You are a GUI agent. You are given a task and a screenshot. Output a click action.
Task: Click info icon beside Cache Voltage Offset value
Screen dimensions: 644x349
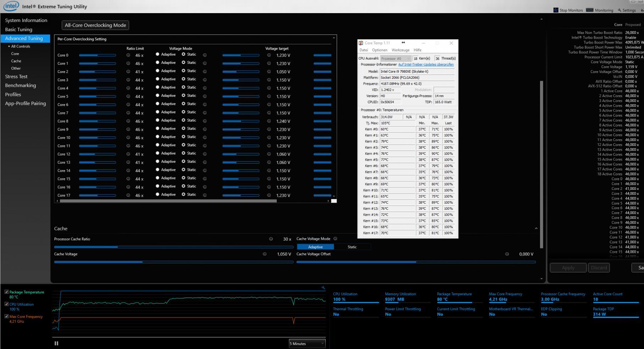tap(507, 254)
